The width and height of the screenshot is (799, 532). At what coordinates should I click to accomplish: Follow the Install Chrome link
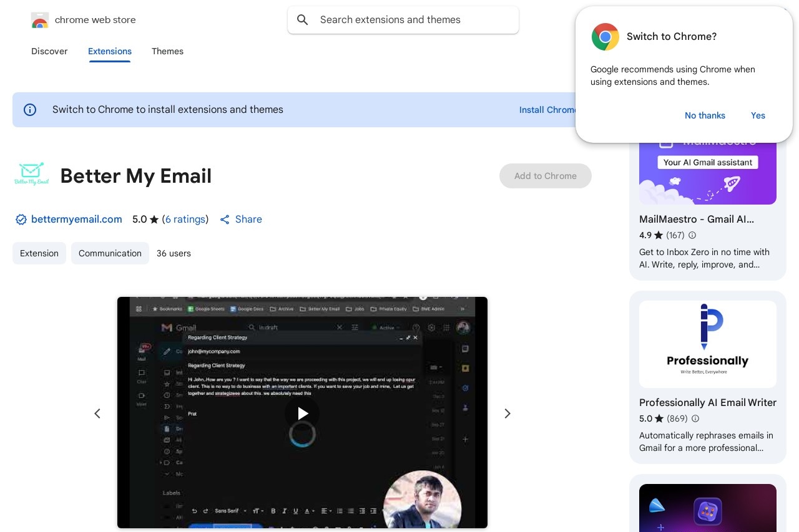(x=547, y=110)
